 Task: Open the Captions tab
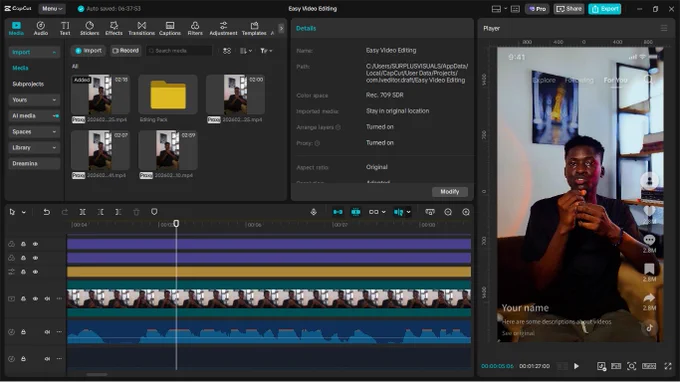(170, 28)
